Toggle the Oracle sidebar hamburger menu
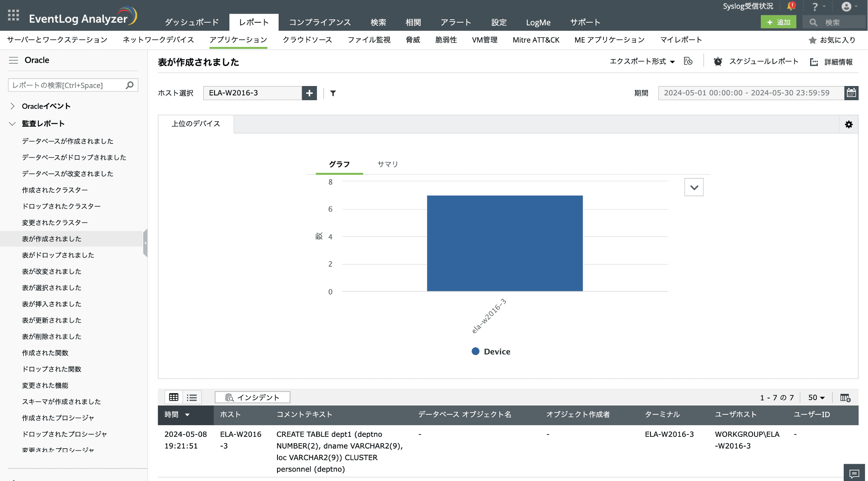 point(13,60)
